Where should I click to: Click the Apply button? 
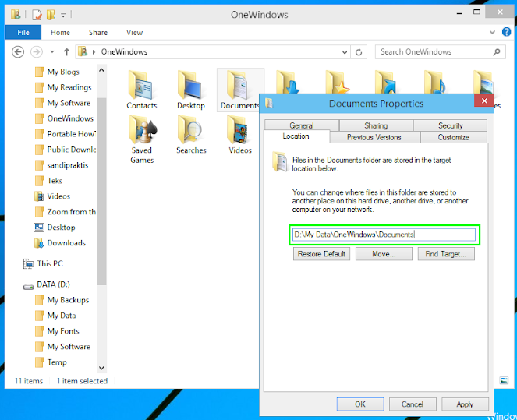465,404
